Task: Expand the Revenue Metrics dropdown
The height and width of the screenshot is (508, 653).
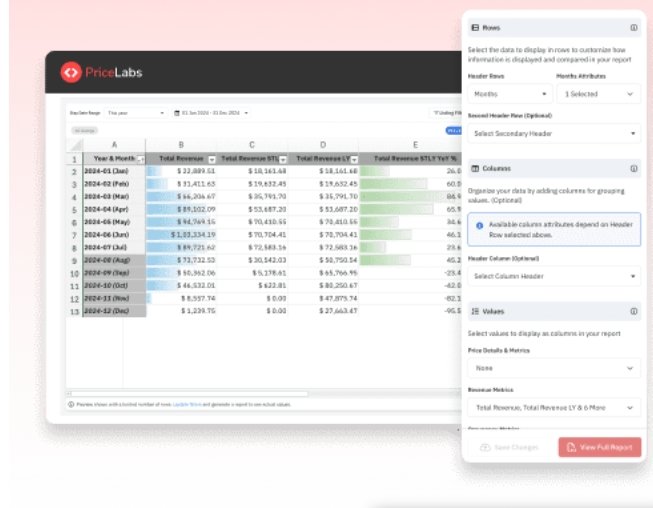Action: [553, 407]
